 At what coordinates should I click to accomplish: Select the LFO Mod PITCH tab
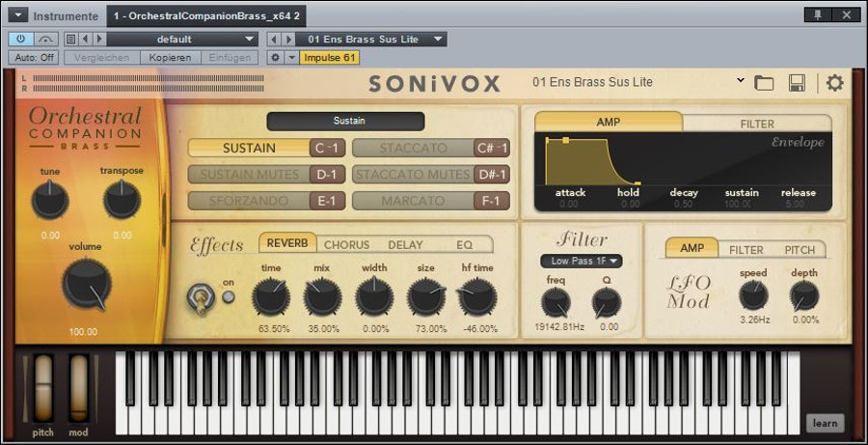800,250
